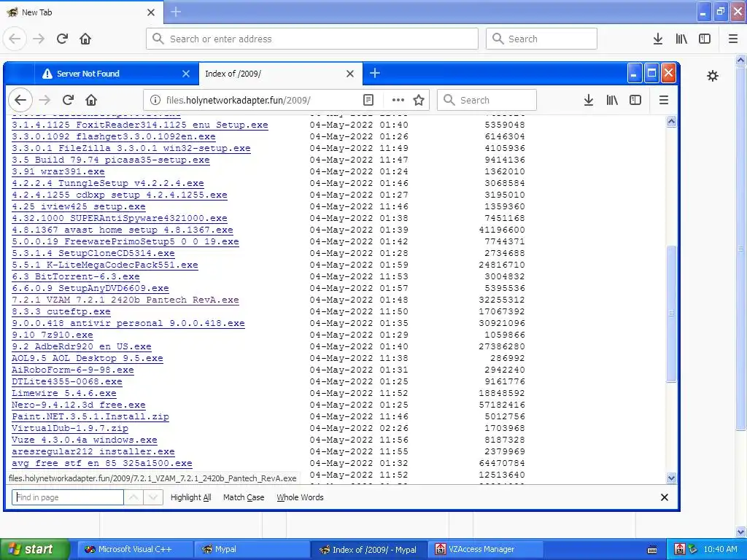Open flashget3.3.0.1092en.exe link
747x560 pixels.
tap(114, 136)
